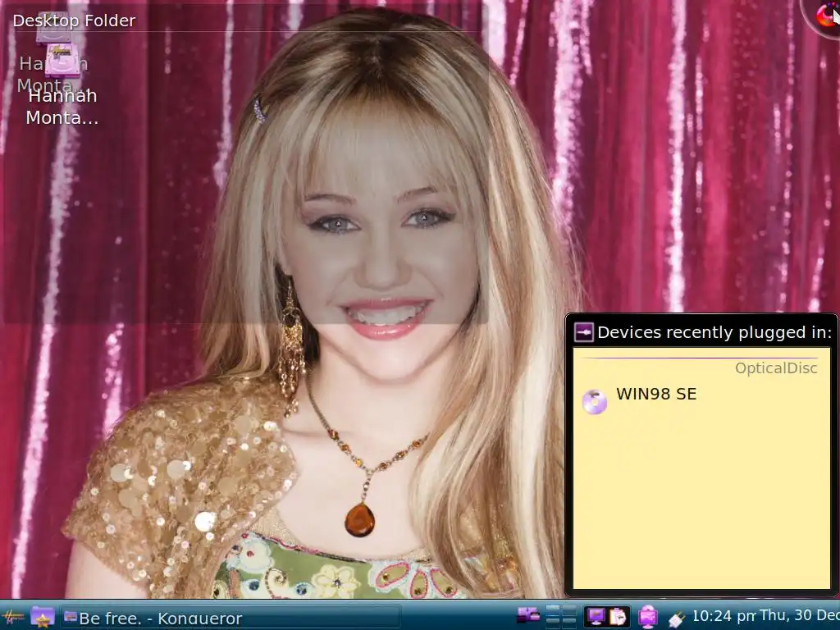Open the purple monitor system tray icon
The height and width of the screenshot is (630, 840).
point(596,617)
